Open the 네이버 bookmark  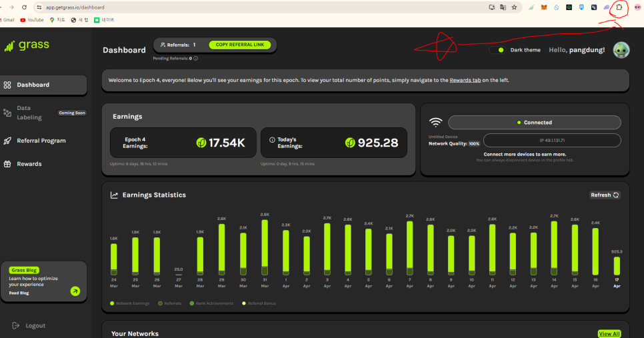104,20
